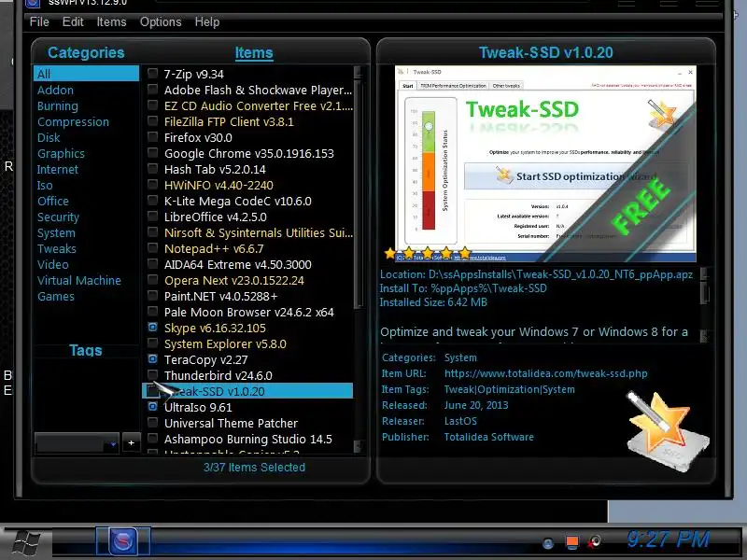Screen dimensions: 747x560
Task: Select the Iso category
Action: pyautogui.click(x=45, y=185)
